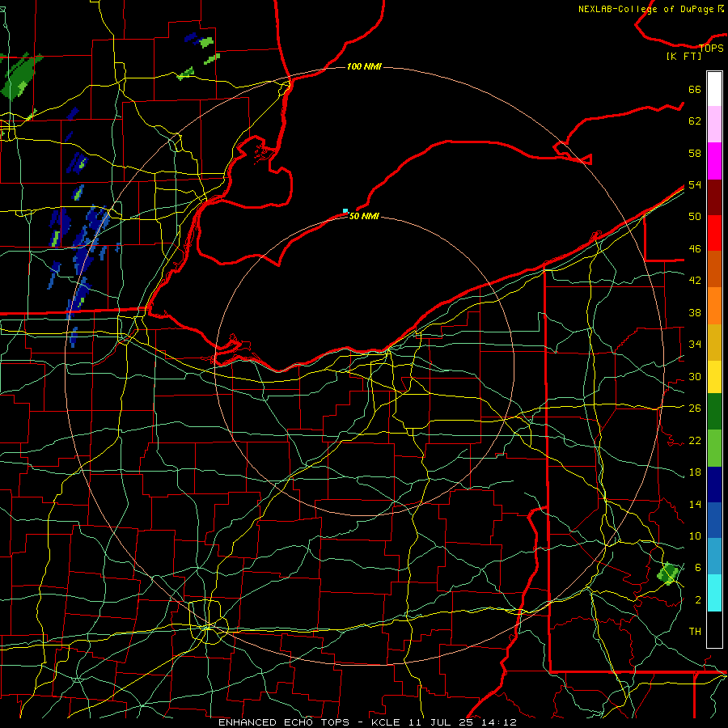
Task: Click the [K FT] units label
Action: [x=684, y=56]
